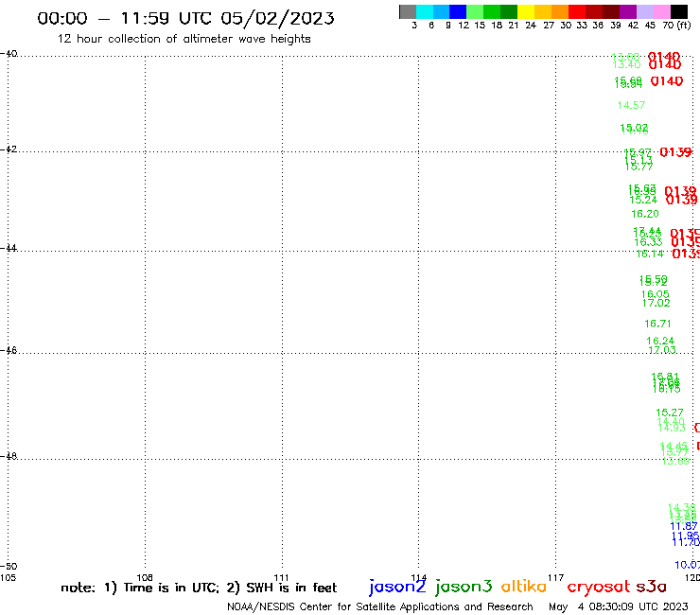Screen dimensions: 700x615
Task: Click the '114' longitude axis label
Action: tap(419, 578)
